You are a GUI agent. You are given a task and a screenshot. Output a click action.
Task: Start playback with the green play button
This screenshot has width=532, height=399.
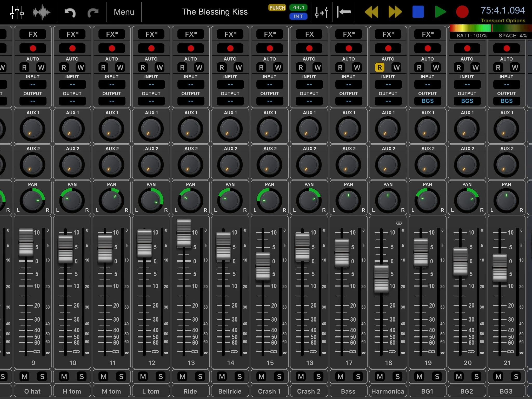[440, 12]
